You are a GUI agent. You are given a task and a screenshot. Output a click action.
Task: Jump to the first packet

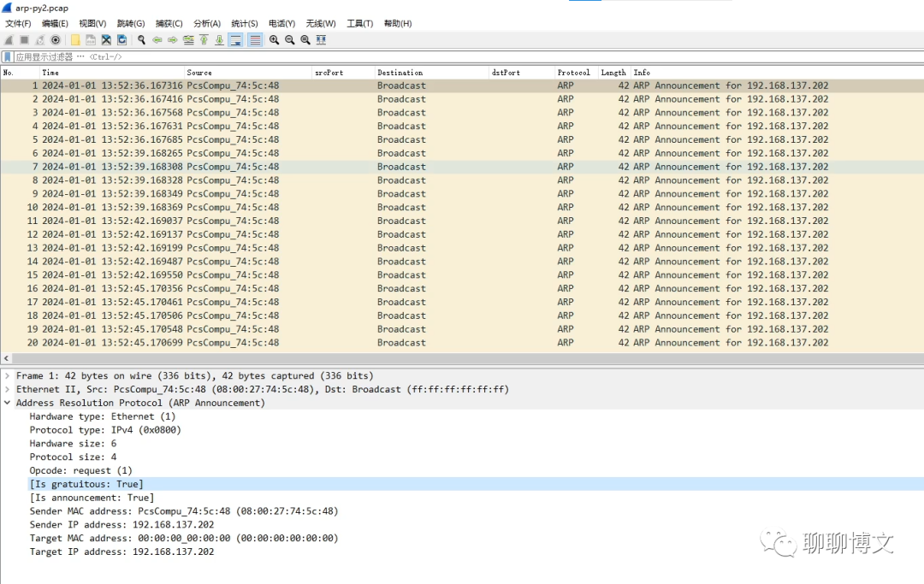point(204,40)
